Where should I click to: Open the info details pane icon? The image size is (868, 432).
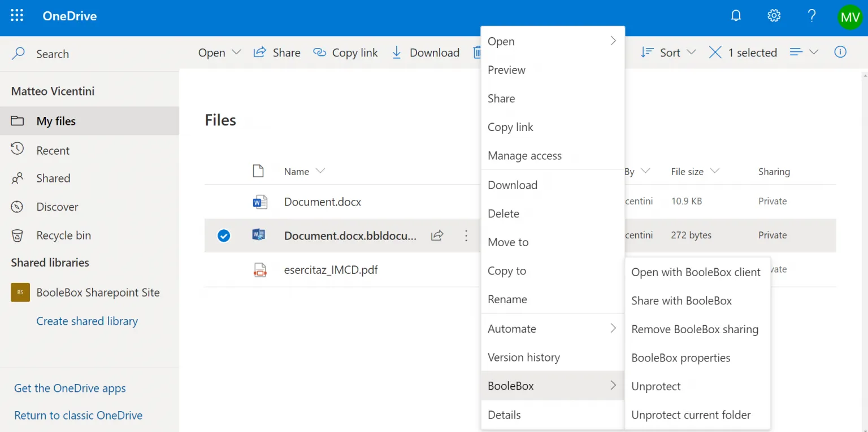[x=840, y=52]
